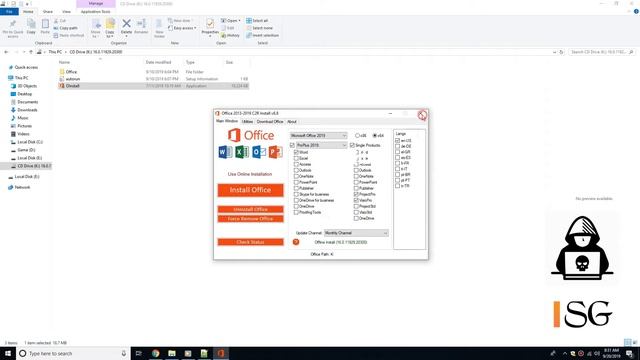Click the Edit icon in Open group
The image size is (640, 360).
pos(223,28)
